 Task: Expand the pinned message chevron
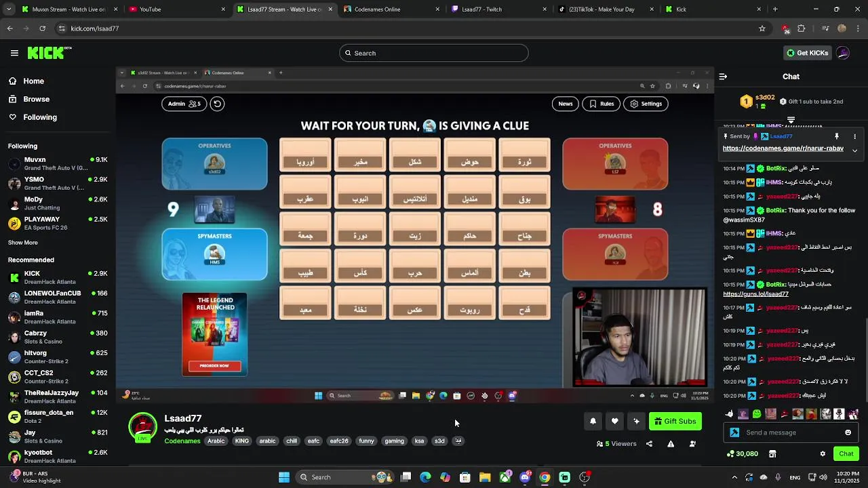pos(854,150)
